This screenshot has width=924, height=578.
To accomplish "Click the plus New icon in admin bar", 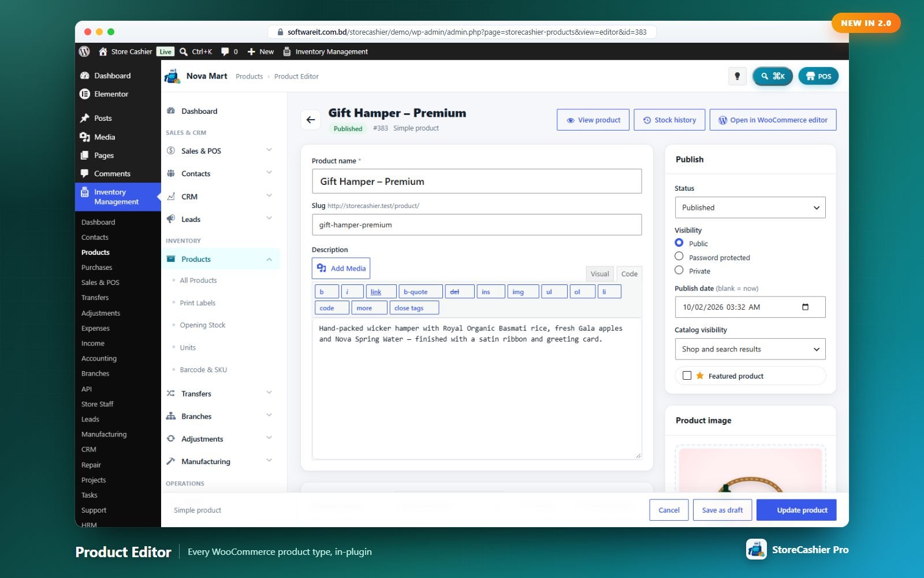I will [251, 51].
